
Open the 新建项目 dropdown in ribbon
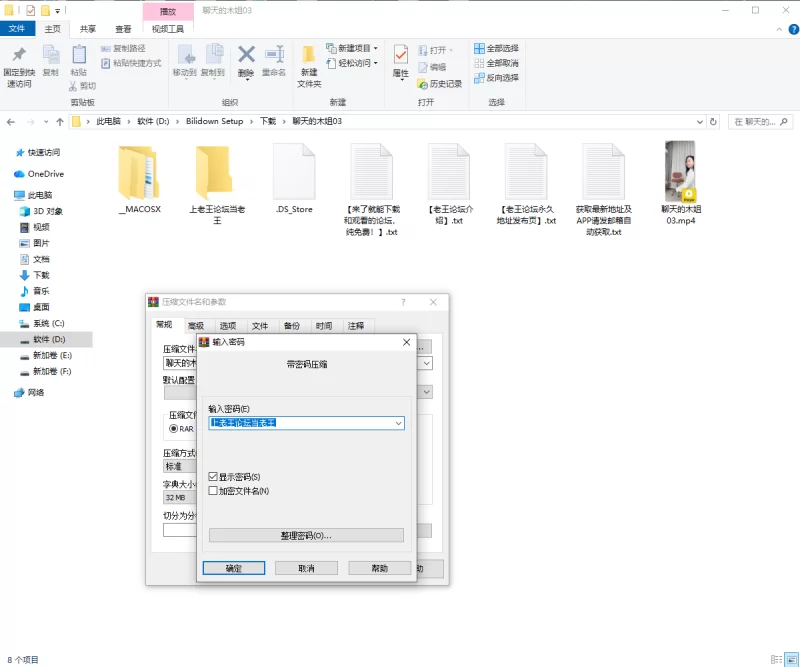(353, 48)
